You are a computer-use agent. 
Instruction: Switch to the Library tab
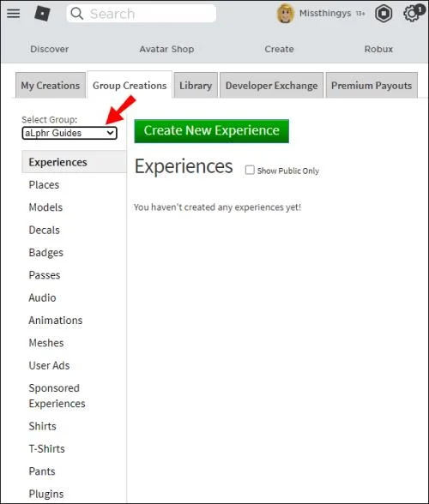point(196,86)
